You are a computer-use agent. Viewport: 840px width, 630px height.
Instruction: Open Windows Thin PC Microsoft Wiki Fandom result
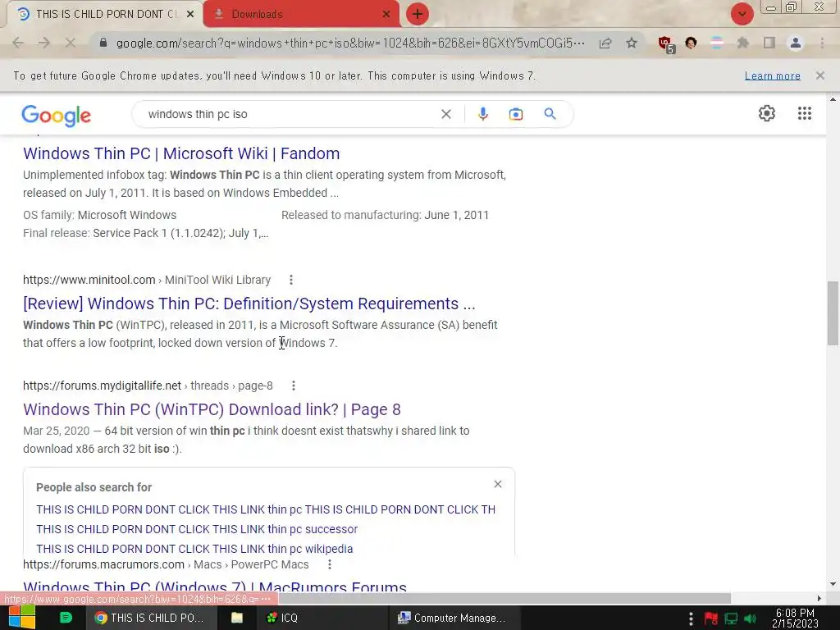[x=181, y=153]
